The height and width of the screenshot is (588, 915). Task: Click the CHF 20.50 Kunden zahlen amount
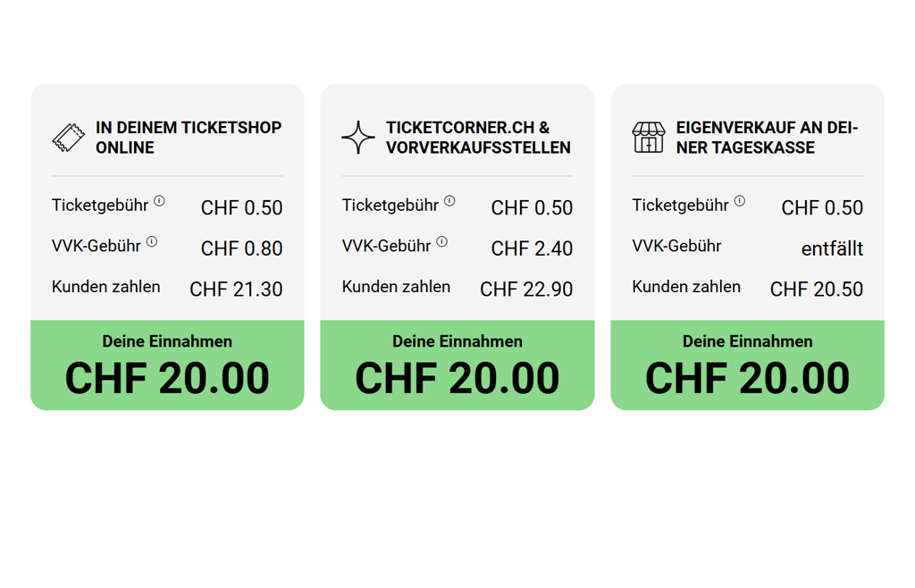[x=817, y=290]
